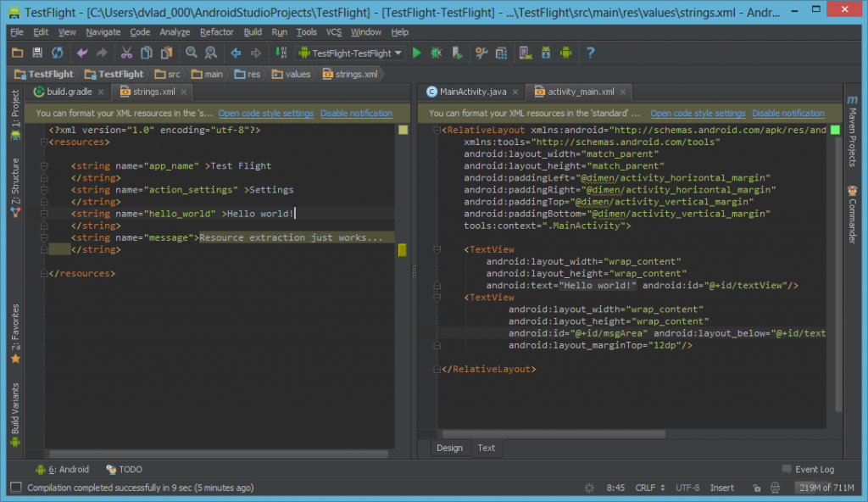Click the Redo arrow icon
Screen dimensions: 868x502
(x=102, y=53)
